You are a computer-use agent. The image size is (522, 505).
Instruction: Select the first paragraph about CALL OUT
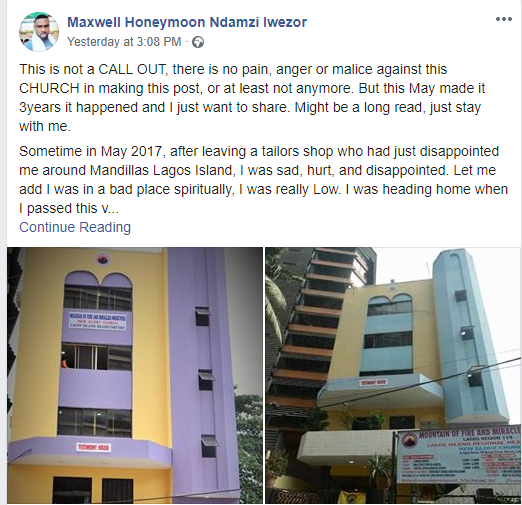[x=252, y=98]
